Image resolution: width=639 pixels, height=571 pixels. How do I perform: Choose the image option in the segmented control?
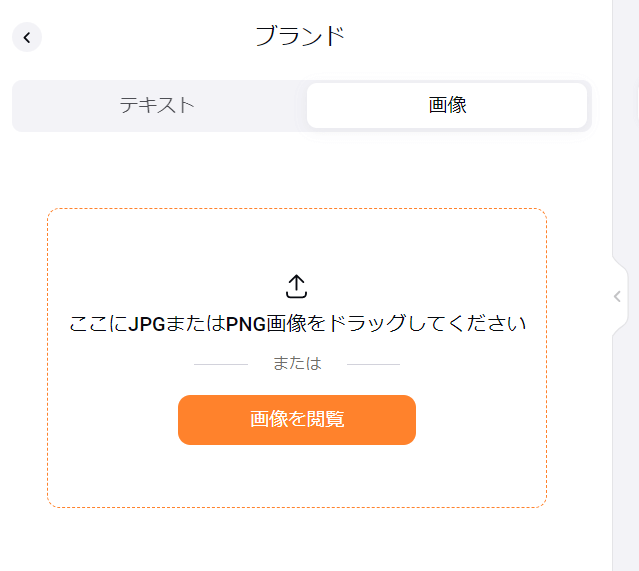click(x=447, y=105)
